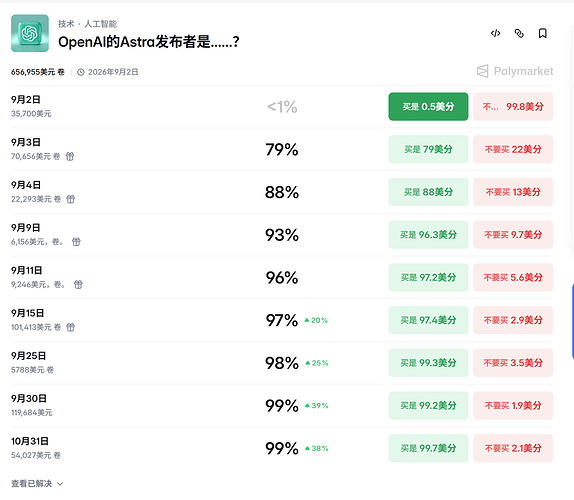Click the embed code icon
The height and width of the screenshot is (500, 574).
(x=495, y=33)
